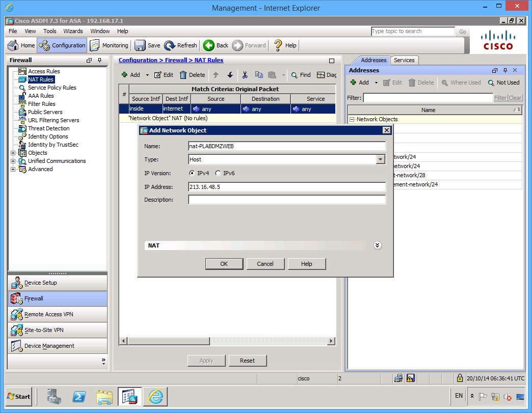
Task: Collapse the Network Objects tree node
Action: pyautogui.click(x=352, y=119)
